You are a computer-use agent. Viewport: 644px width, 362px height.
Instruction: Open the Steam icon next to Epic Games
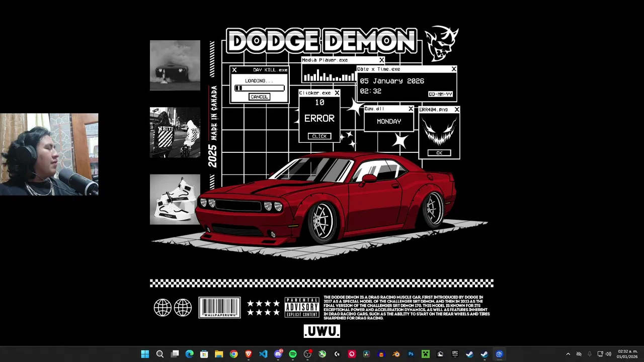coord(469,354)
